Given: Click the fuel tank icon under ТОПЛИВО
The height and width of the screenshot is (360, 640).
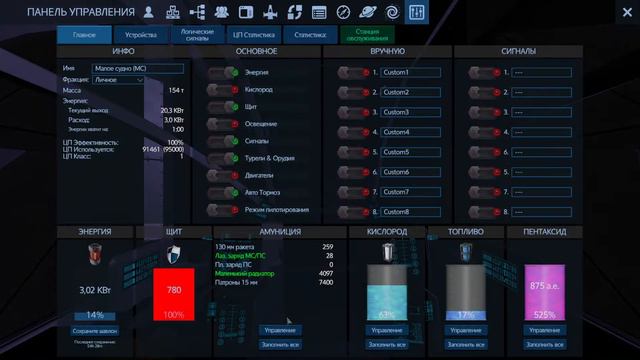Looking at the screenshot, I should [x=466, y=252].
